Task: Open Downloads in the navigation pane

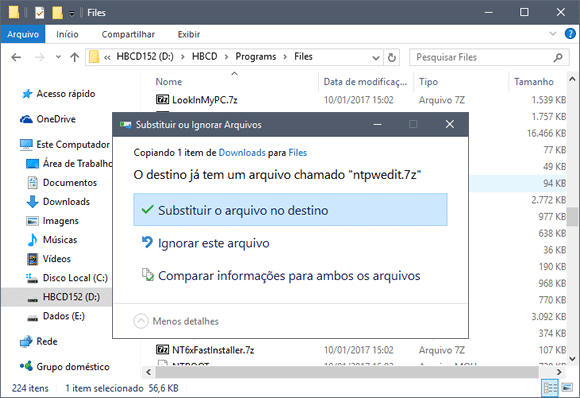Action: click(66, 202)
